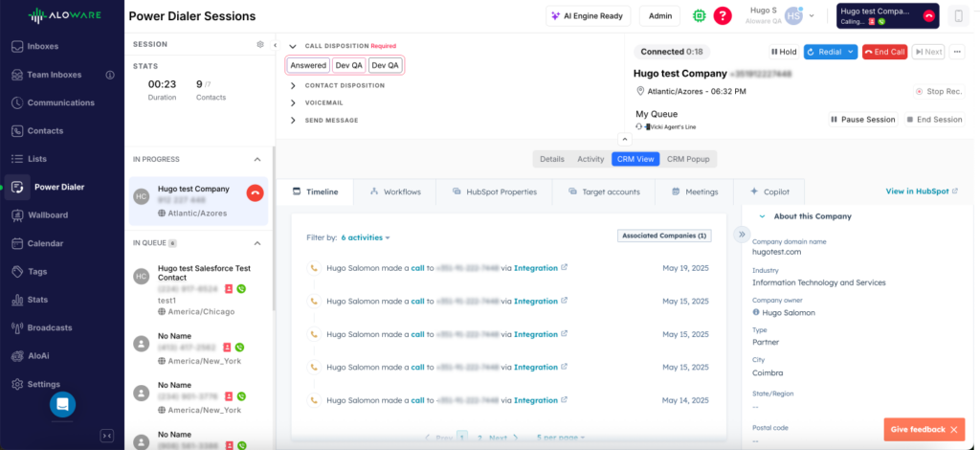The width and height of the screenshot is (980, 450).
Task: Click the Calendar sidebar icon
Action: [17, 243]
